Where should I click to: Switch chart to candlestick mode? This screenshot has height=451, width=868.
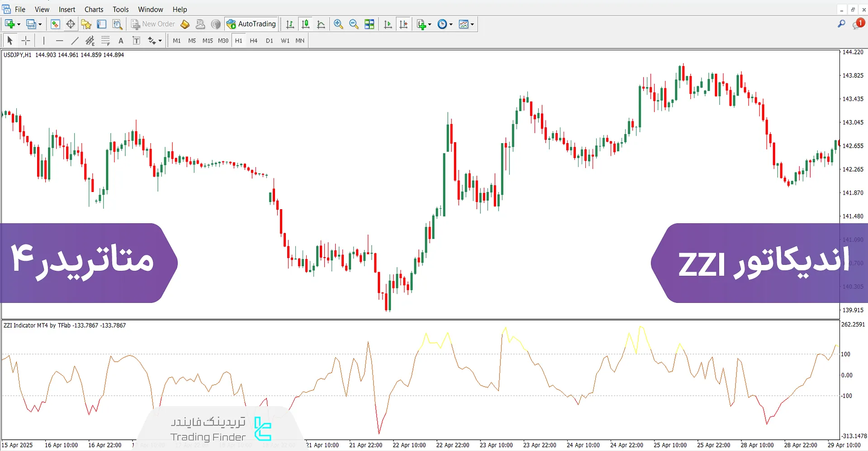(x=306, y=24)
